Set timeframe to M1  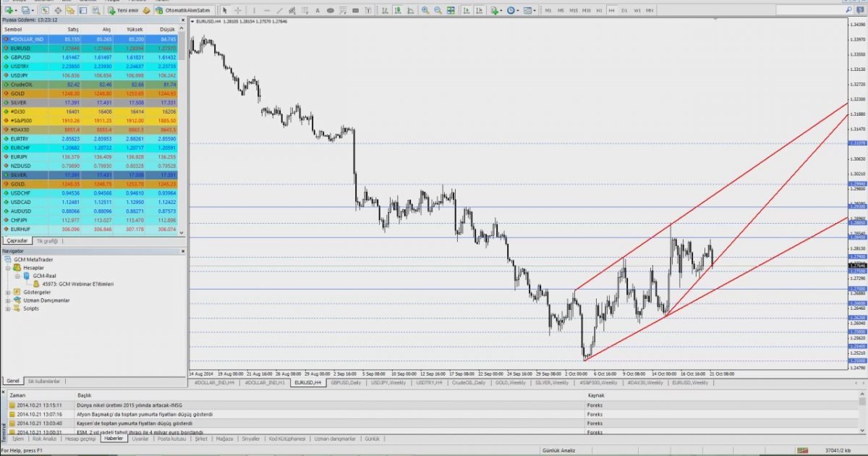548,11
